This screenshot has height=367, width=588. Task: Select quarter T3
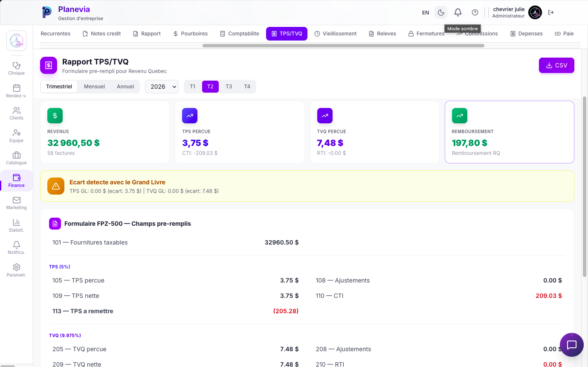pyautogui.click(x=229, y=87)
